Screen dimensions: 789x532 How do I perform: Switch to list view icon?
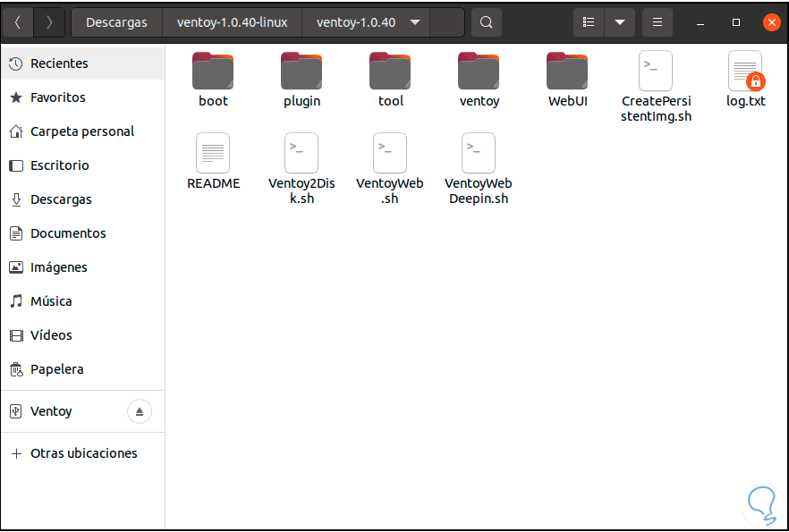click(x=589, y=22)
